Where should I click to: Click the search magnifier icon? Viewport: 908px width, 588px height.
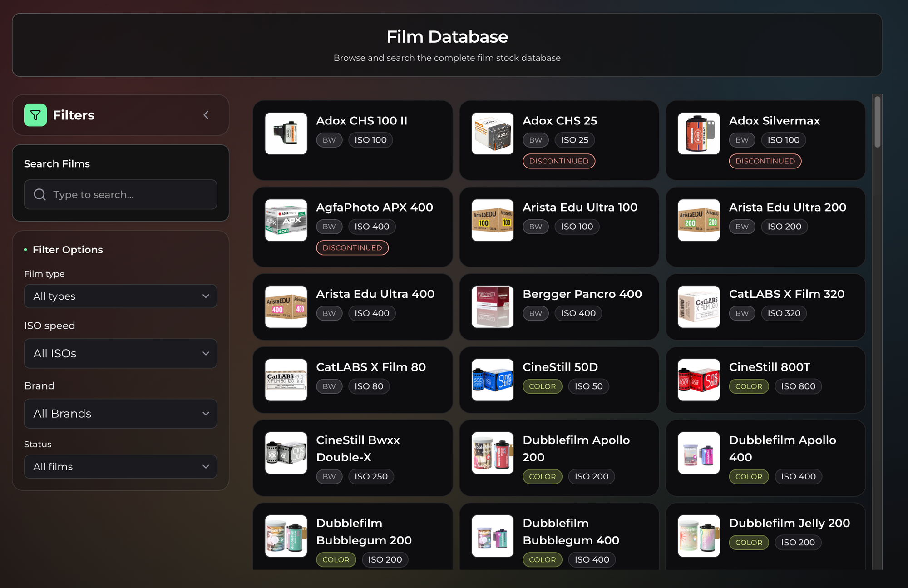tap(40, 194)
